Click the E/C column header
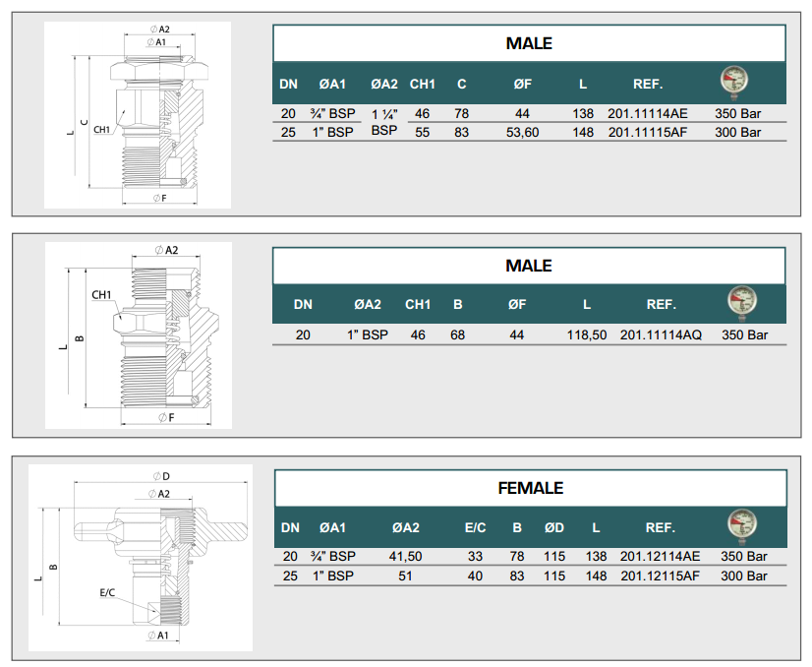Viewport: 812px width, 667px height. point(475,528)
